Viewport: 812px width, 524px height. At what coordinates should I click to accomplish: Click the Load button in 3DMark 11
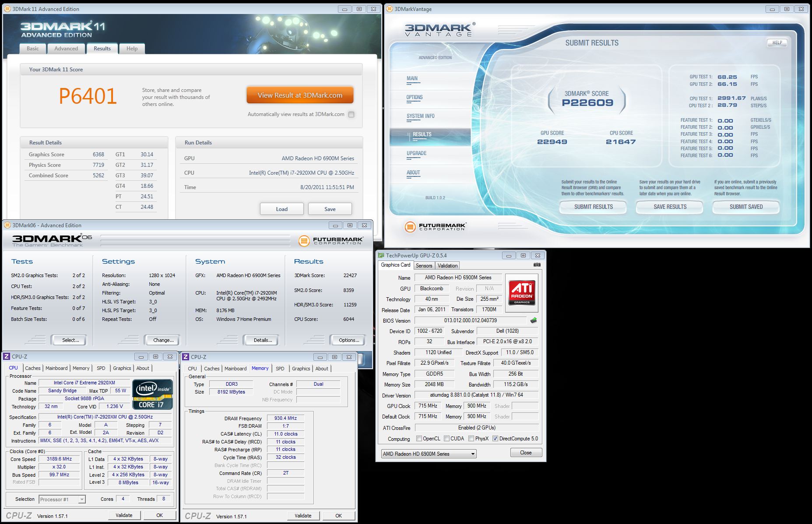click(282, 209)
